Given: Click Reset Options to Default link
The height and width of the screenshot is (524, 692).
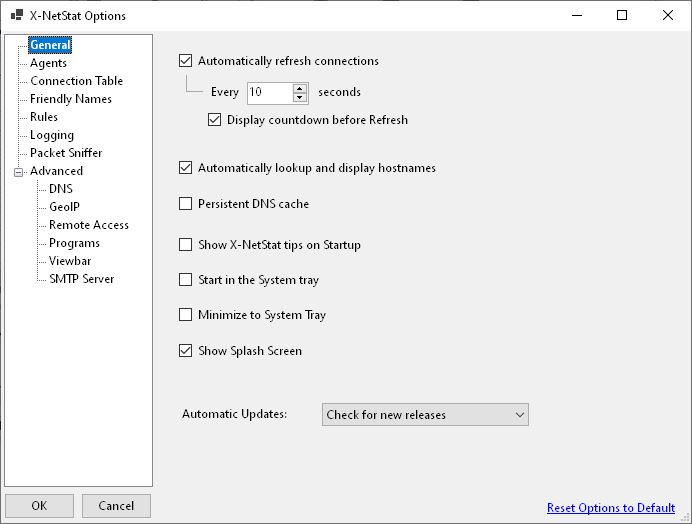Looking at the screenshot, I should (x=611, y=508).
